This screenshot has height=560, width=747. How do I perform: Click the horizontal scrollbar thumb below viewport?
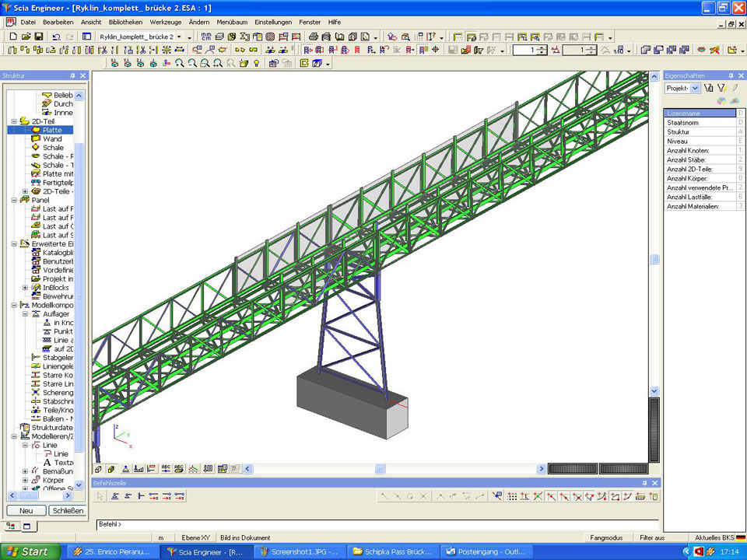(x=381, y=469)
